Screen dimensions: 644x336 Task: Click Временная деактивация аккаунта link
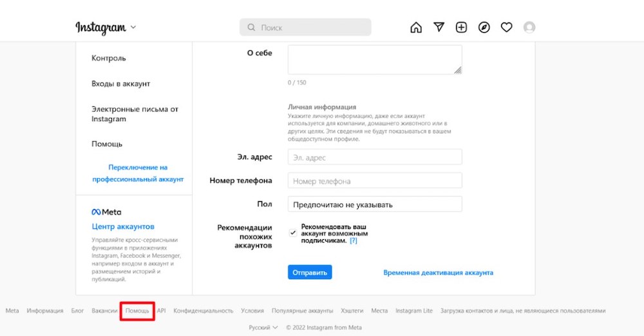click(x=438, y=273)
